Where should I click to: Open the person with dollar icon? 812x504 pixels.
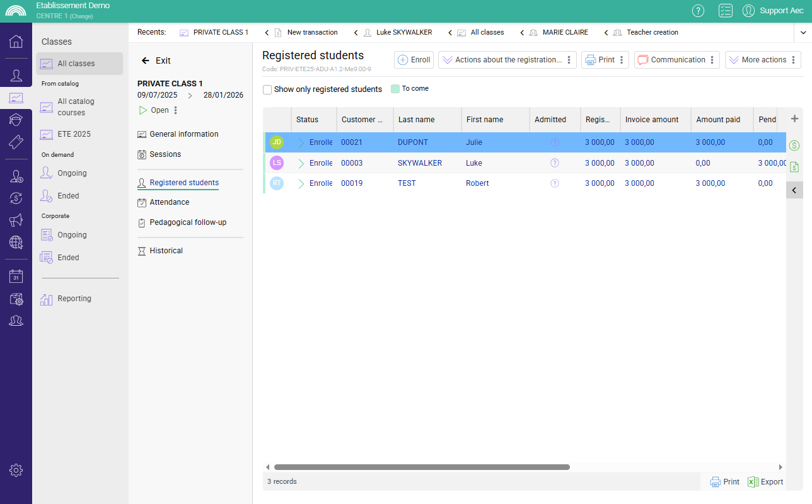[16, 176]
